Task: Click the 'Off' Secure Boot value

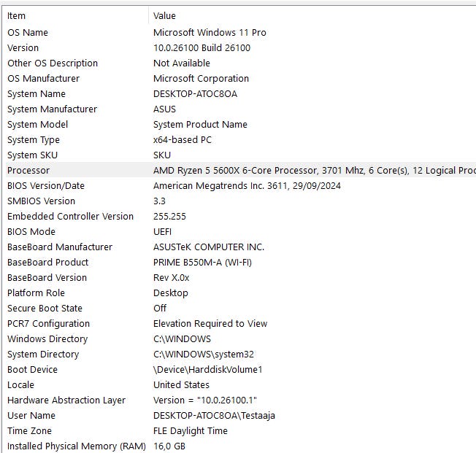Action: [160, 309]
